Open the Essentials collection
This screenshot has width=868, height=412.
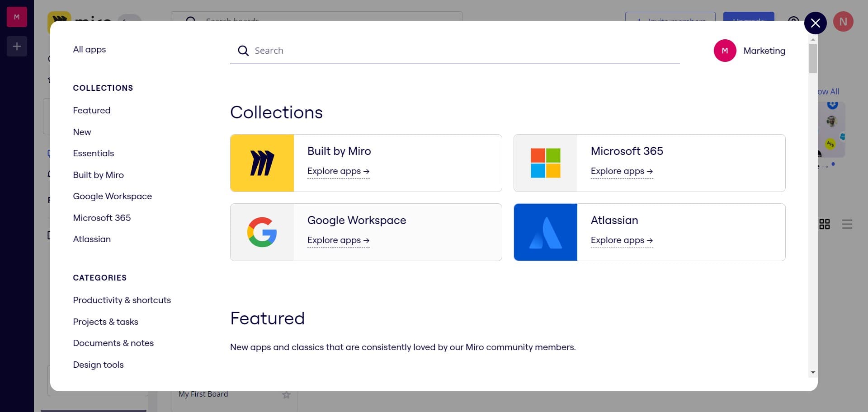click(94, 153)
